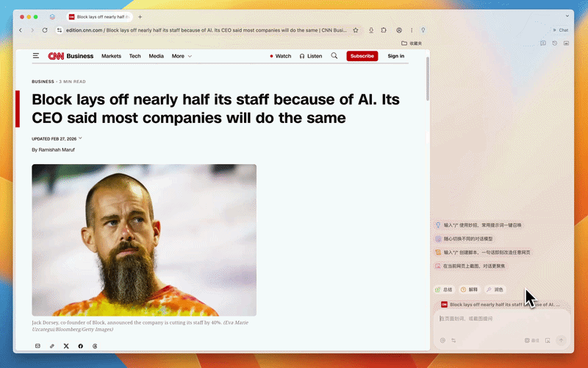Reload the page
This screenshot has height=368, width=588.
(x=45, y=30)
